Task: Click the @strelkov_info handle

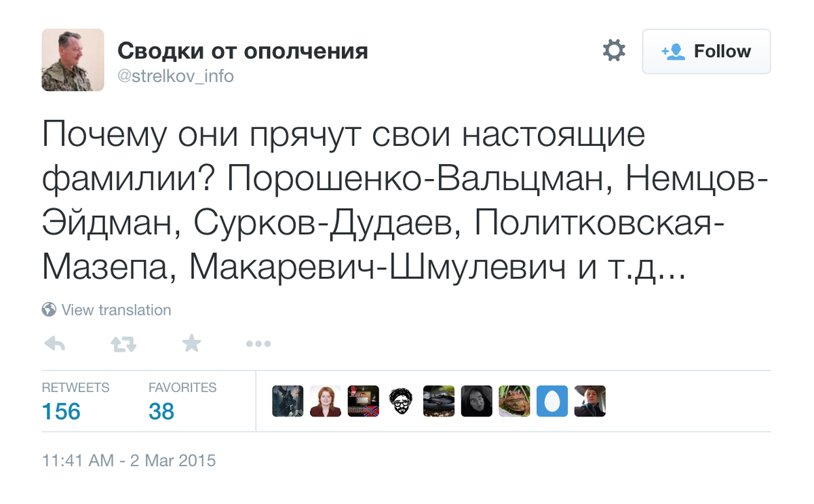Action: point(176,76)
